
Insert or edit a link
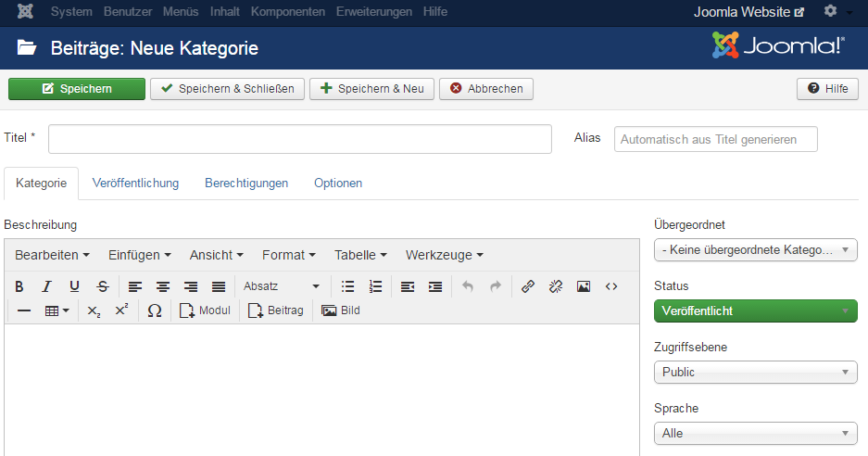coord(528,286)
